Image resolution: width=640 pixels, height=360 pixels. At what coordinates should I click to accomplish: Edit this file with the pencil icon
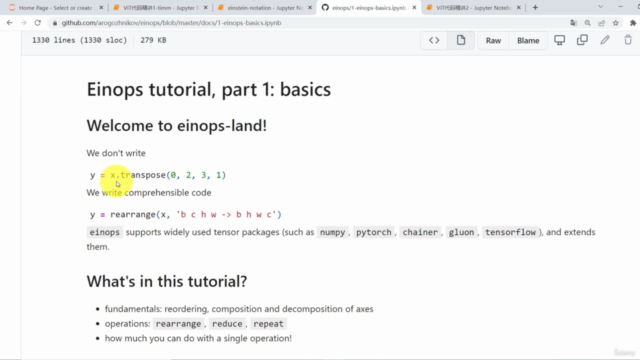(605, 40)
